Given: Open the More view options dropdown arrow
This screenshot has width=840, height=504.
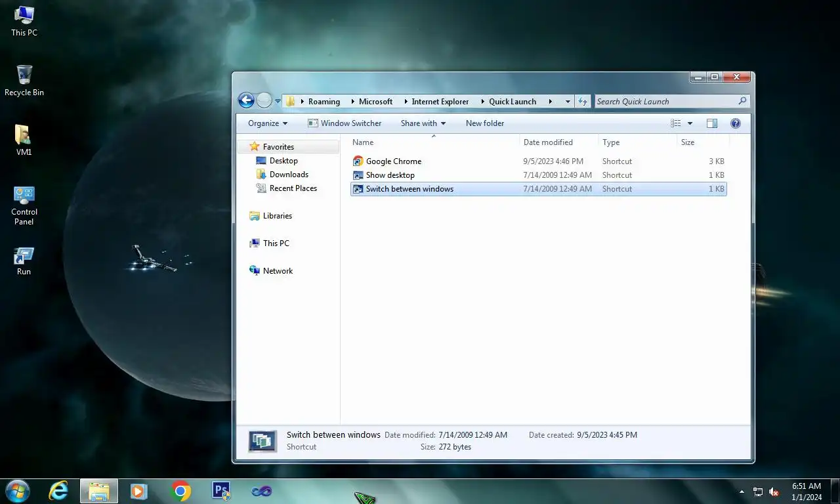Looking at the screenshot, I should (690, 123).
